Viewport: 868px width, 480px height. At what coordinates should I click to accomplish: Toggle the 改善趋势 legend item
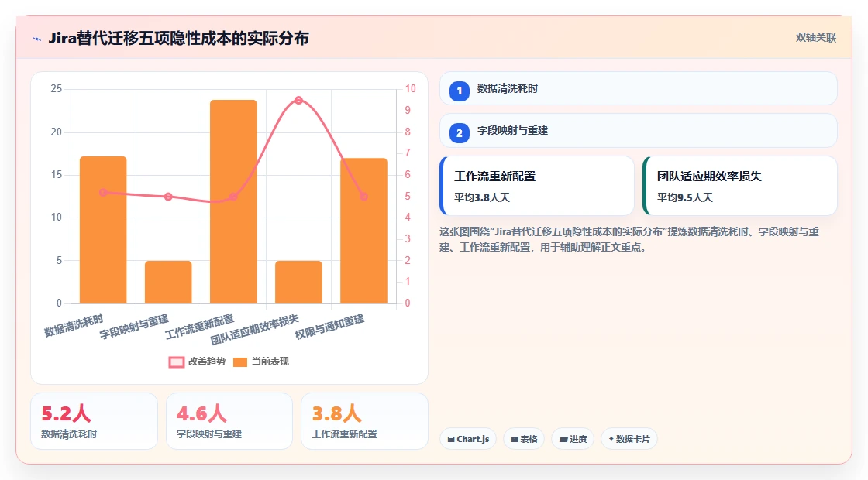coord(197,362)
